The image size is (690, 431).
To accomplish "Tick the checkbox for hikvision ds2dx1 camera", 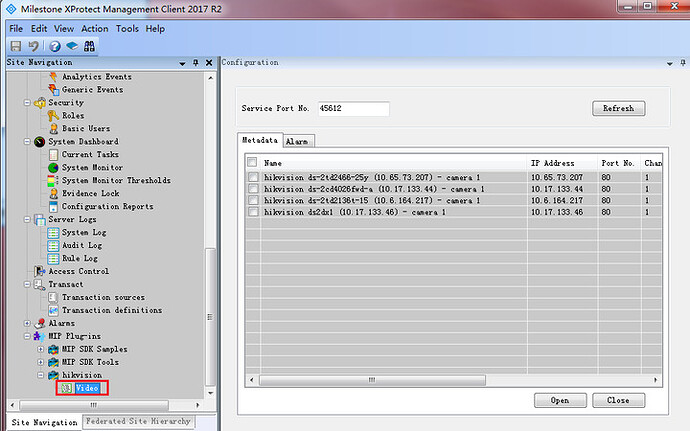I will pyautogui.click(x=254, y=212).
